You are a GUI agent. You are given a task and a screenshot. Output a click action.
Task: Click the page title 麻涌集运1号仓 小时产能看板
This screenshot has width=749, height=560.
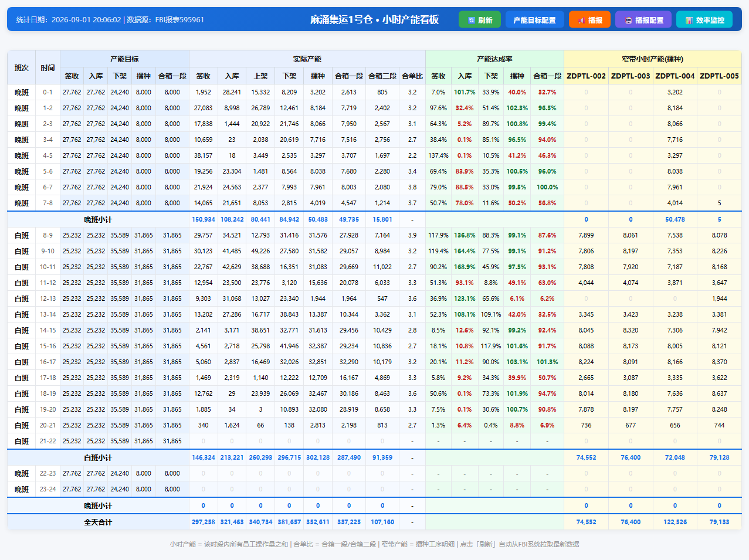[x=374, y=19]
